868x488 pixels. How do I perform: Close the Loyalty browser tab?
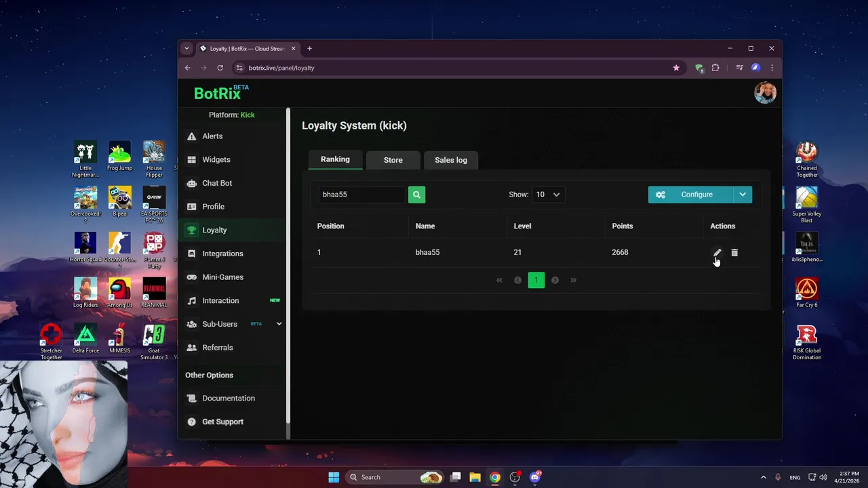pos(294,49)
